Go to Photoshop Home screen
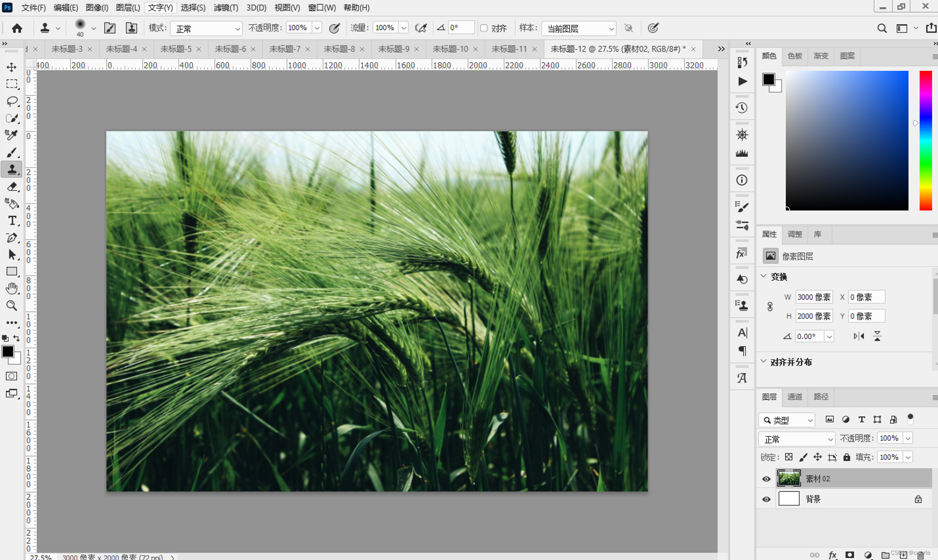 17,28
